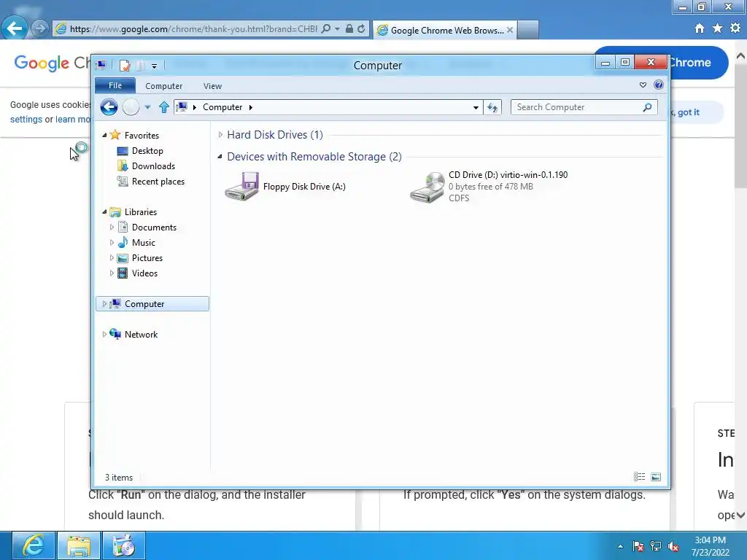Screen dimensions: 747x560
Task: Click the IE refresh button in address bar
Action: click(361, 28)
